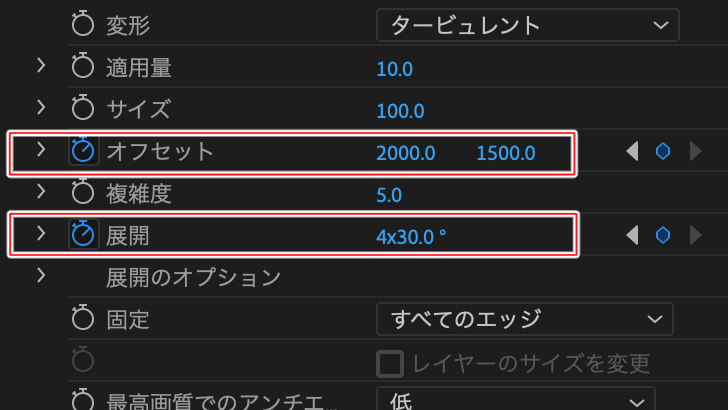Disable the active stopwatch on オフセット
Screen dimensions: 728x410
pyautogui.click(x=84, y=150)
